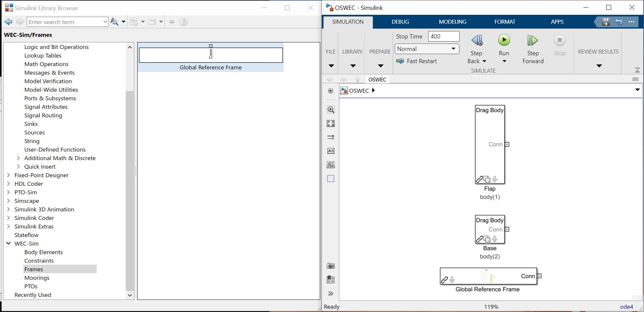This screenshot has width=644, height=312.
Task: Click library tree scroll up arrow
Action: (x=130, y=47)
